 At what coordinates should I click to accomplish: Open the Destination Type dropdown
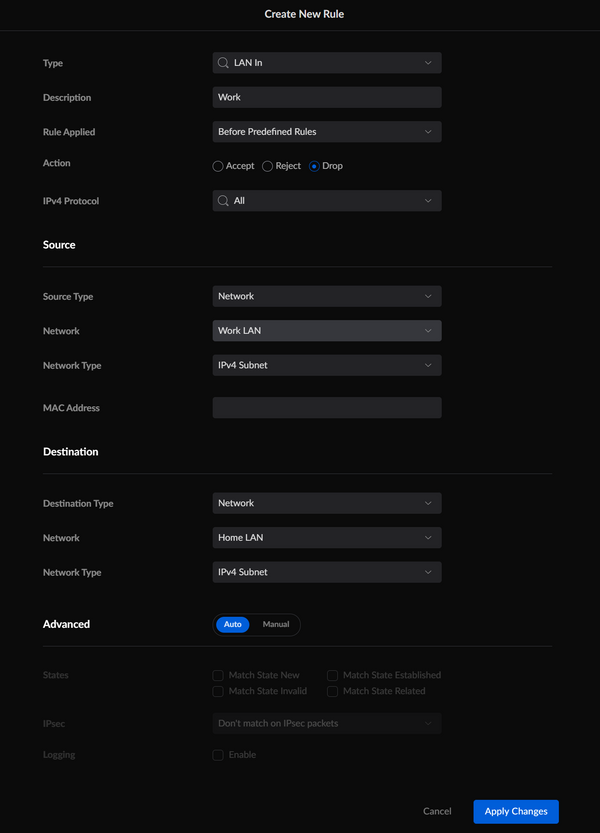pyautogui.click(x=327, y=503)
